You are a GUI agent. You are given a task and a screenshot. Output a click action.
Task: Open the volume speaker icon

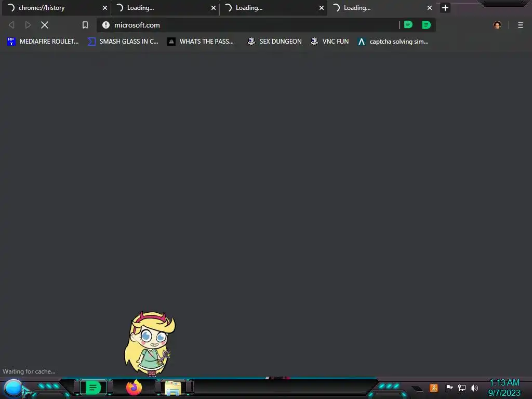[474, 388]
